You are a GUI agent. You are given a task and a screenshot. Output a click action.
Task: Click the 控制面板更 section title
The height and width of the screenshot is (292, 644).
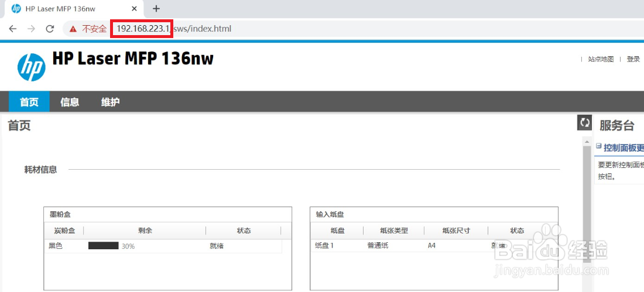click(x=624, y=148)
